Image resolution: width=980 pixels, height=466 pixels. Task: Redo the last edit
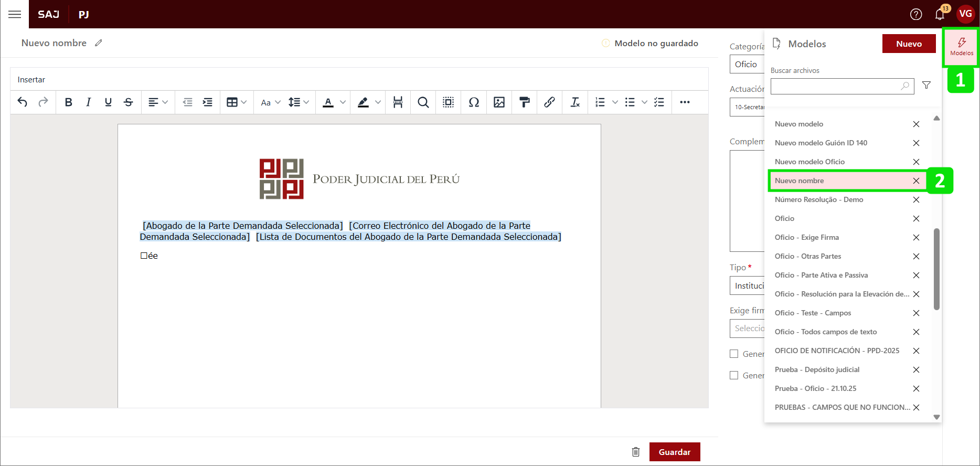click(x=43, y=102)
